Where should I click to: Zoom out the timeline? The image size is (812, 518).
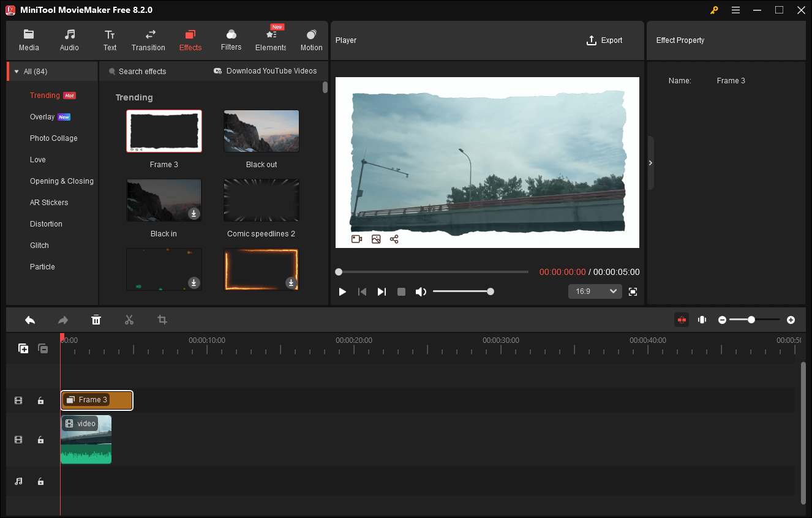[x=723, y=320]
